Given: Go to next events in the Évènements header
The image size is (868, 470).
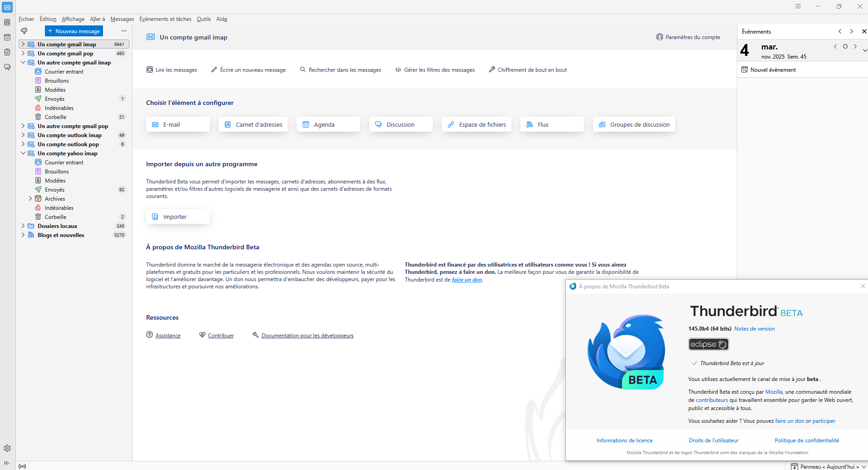Looking at the screenshot, I should pos(852,31).
